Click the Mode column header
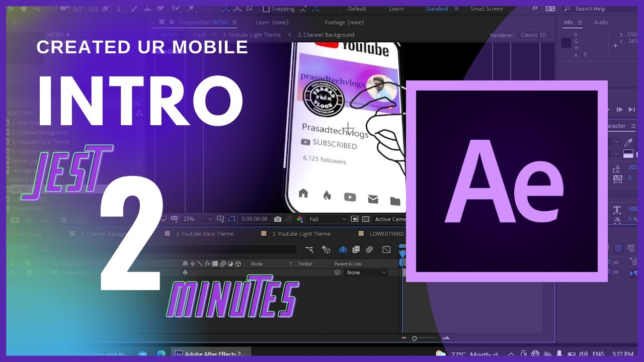The image size is (644, 362). pos(257,264)
